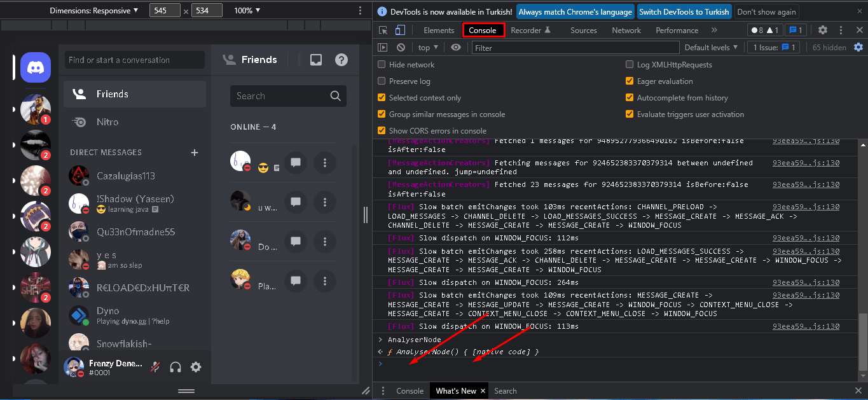Screen dimensions: 868x400
Task: Open device toolbar three-dot options
Action: (360, 11)
